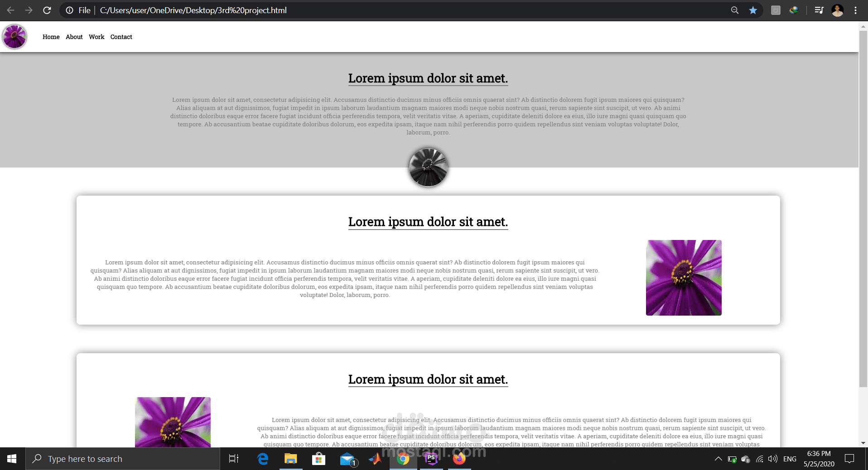
Task: Expand hidden icons in the system tray
Action: 718,459
